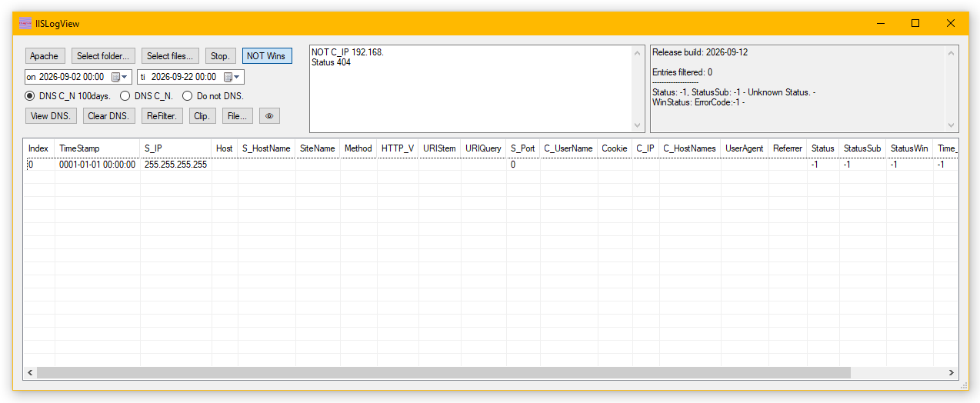Click the eye icon button
This screenshot has width=980, height=403.
(269, 116)
